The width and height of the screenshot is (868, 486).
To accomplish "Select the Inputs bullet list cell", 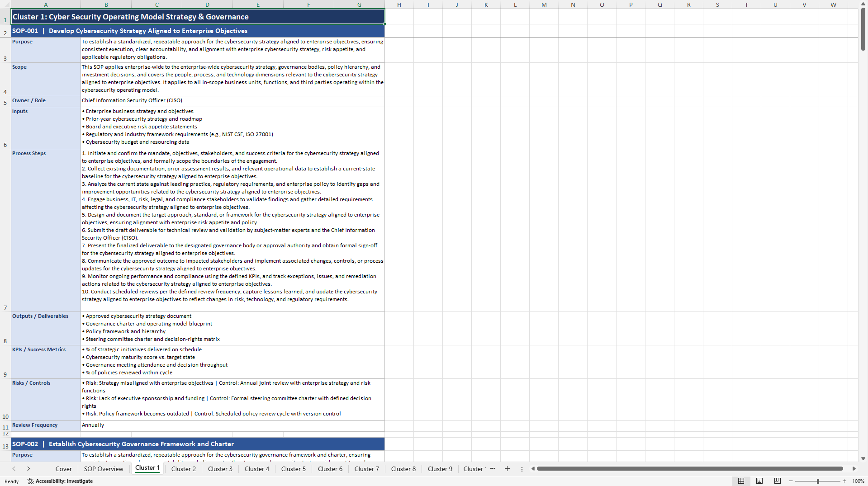I will [232, 128].
